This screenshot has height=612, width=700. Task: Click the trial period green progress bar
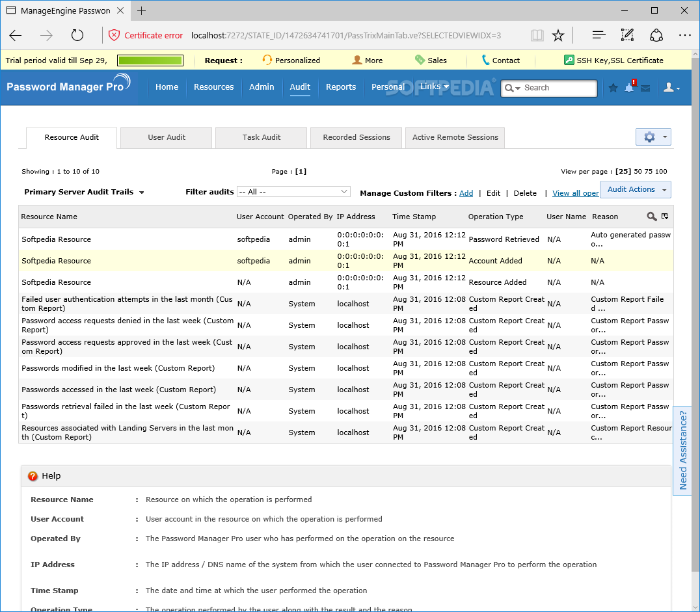[x=150, y=60]
